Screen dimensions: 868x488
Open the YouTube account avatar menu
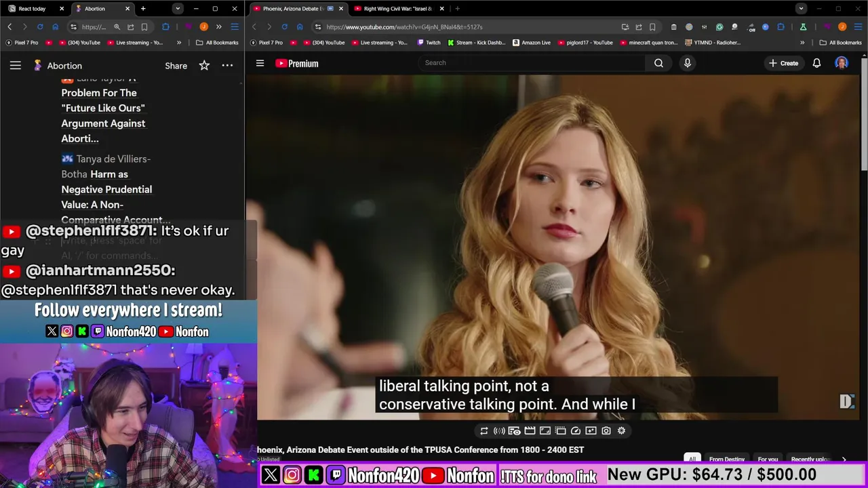(842, 63)
